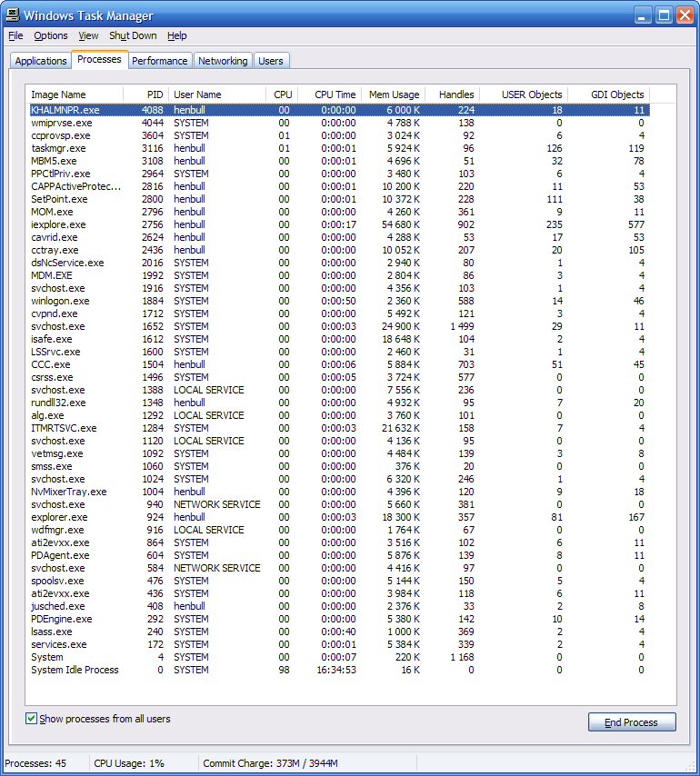Select the Processes tab
This screenshot has height=776, width=700.
click(x=99, y=59)
